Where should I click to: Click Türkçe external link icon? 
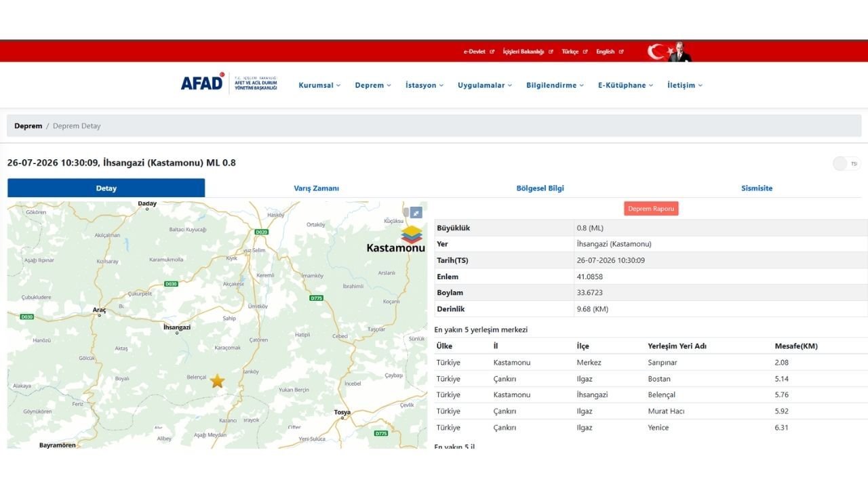(x=585, y=52)
